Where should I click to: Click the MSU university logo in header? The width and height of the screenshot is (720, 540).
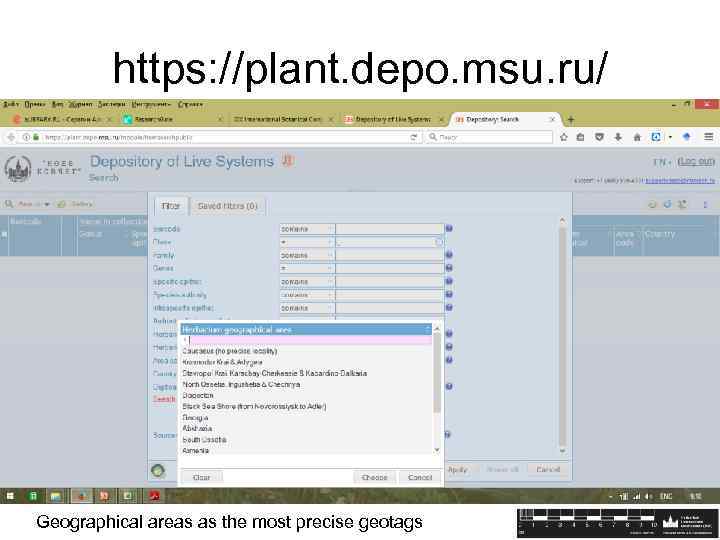point(18,169)
